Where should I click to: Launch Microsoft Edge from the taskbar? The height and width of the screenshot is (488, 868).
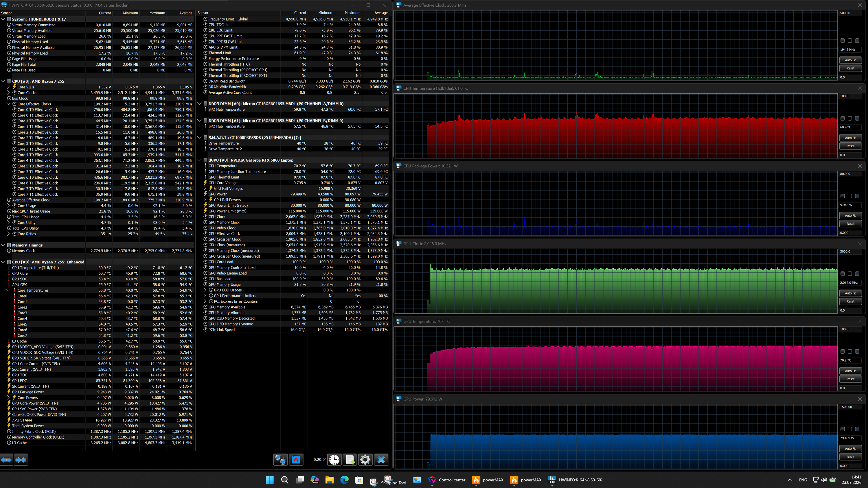coord(344,480)
